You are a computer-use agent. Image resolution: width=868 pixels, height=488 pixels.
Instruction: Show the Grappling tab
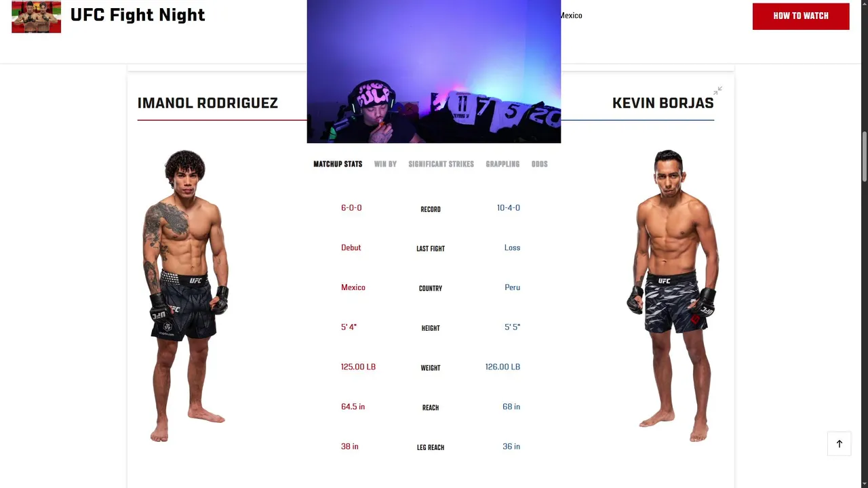coord(502,164)
